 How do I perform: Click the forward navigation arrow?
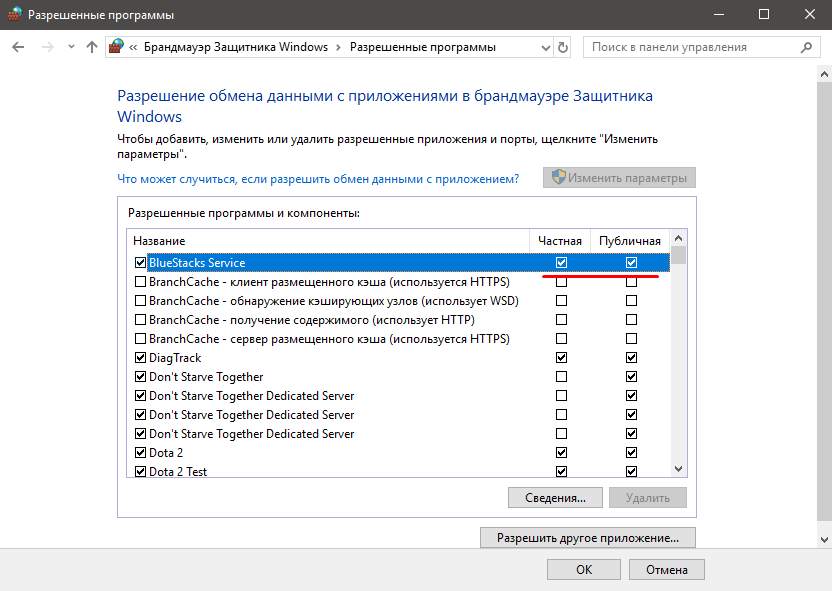tap(48, 47)
